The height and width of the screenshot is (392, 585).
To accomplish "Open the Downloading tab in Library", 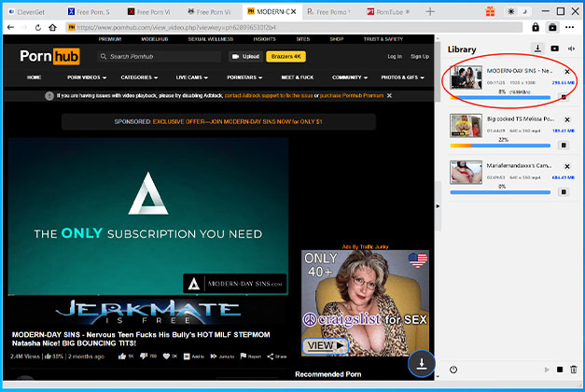I will [x=538, y=49].
